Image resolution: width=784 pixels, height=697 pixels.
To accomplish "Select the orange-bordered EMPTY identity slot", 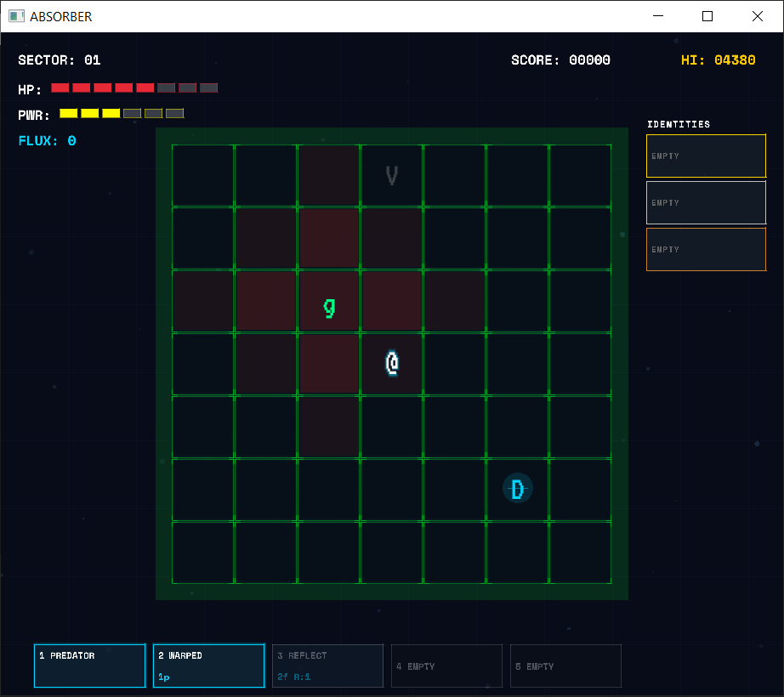I will (706, 249).
